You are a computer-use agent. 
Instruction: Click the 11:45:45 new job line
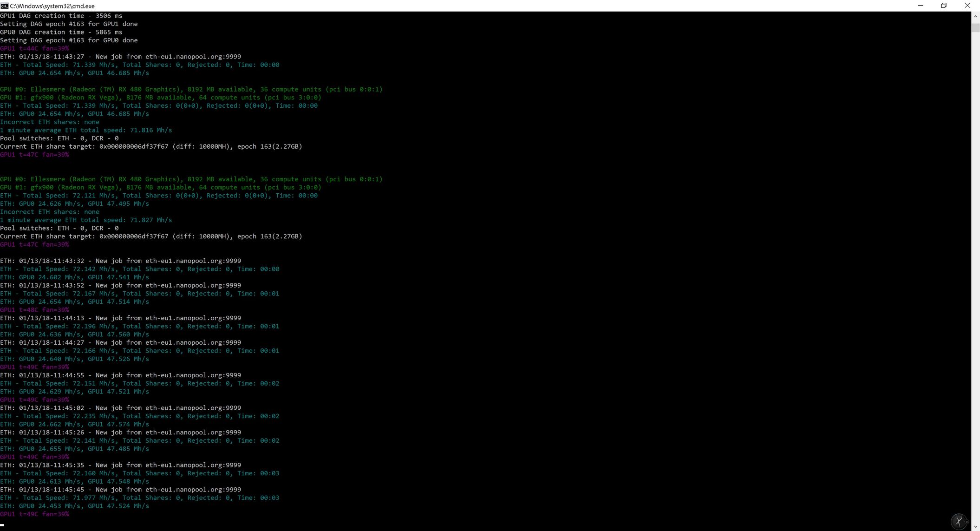point(120,490)
